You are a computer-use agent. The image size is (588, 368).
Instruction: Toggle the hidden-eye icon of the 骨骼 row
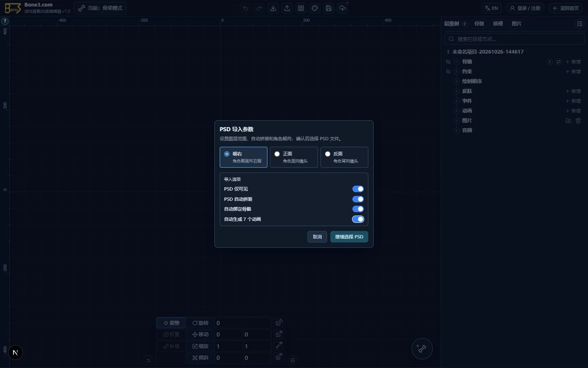point(448,62)
